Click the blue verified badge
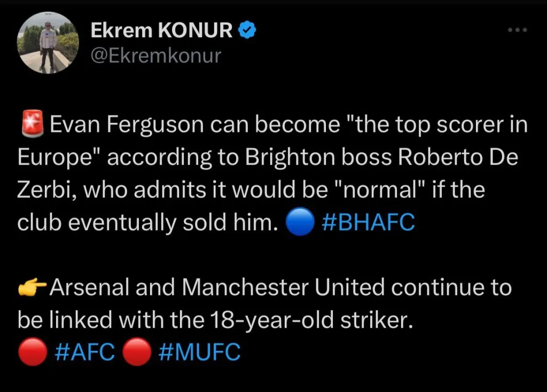This screenshot has width=547, height=392. (247, 31)
